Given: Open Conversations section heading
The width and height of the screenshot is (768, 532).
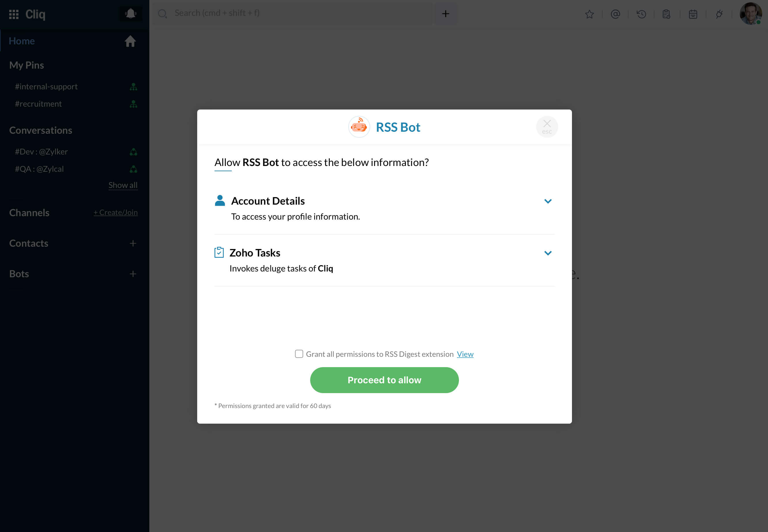Looking at the screenshot, I should point(41,130).
